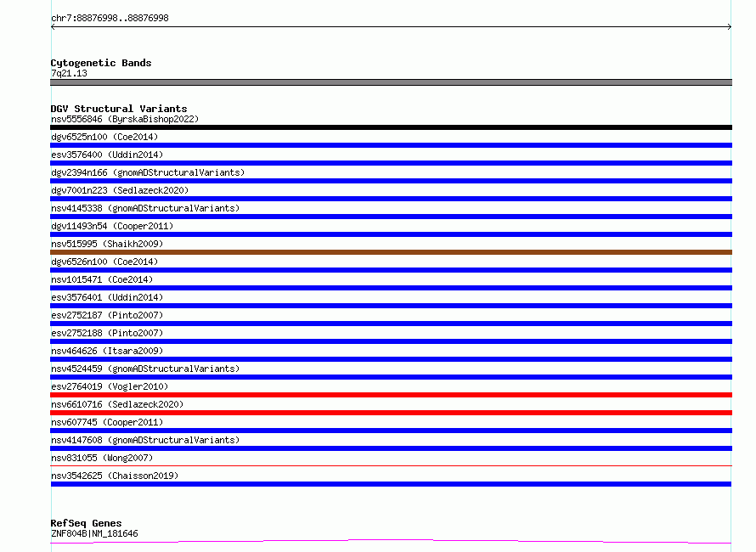The height and width of the screenshot is (552, 756).
Task: Click the blue nsv464626 variant bar
Action: 391,359
